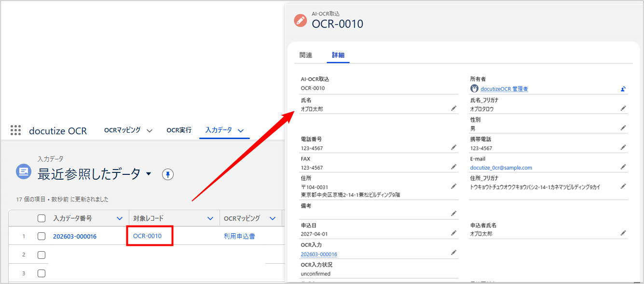Click the change owner icon beside docutizeOCR 管理者

point(622,88)
